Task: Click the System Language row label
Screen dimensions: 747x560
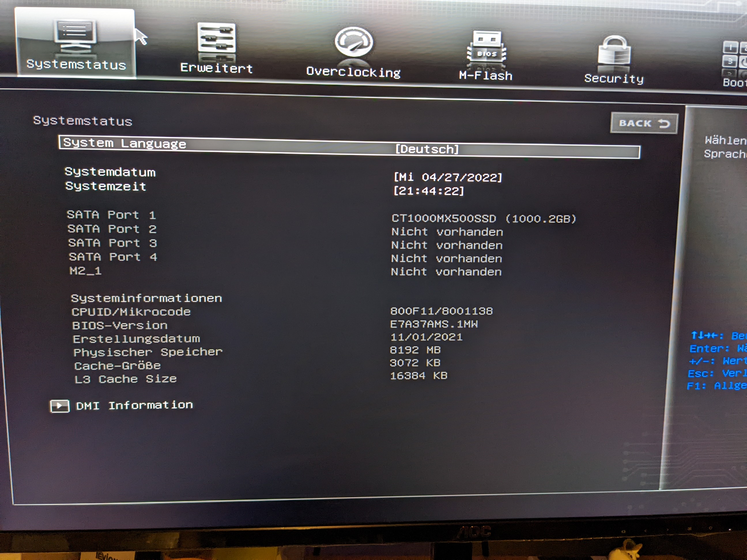Action: 124,143
